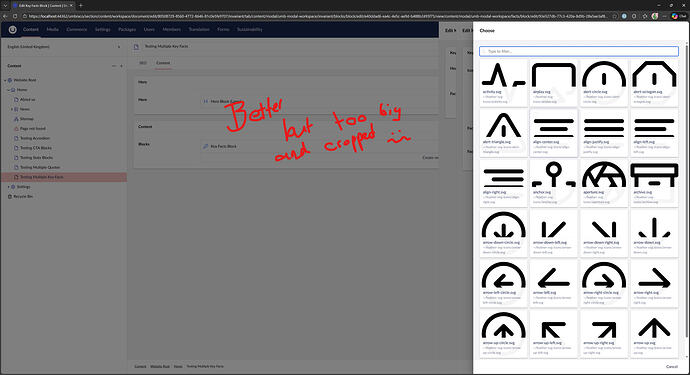This screenshot has width=690, height=375.
Task: Choose the arrow-up-circle.svg icon card
Action: tap(503, 334)
